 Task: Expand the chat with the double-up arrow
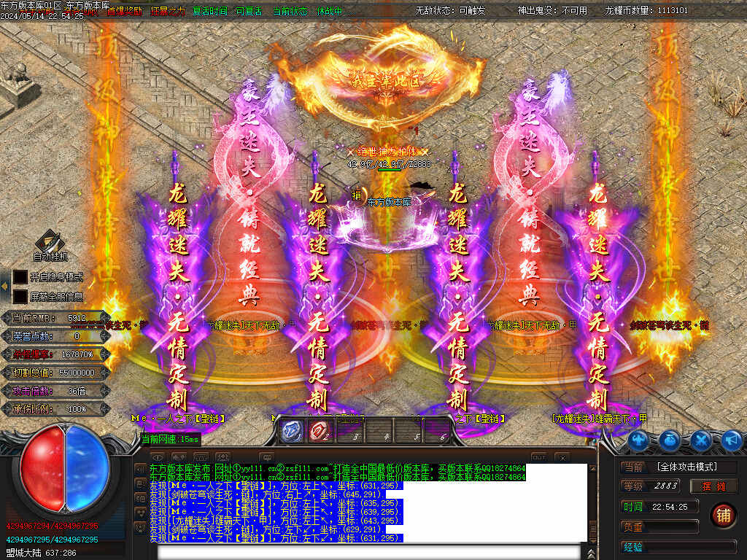(x=591, y=553)
